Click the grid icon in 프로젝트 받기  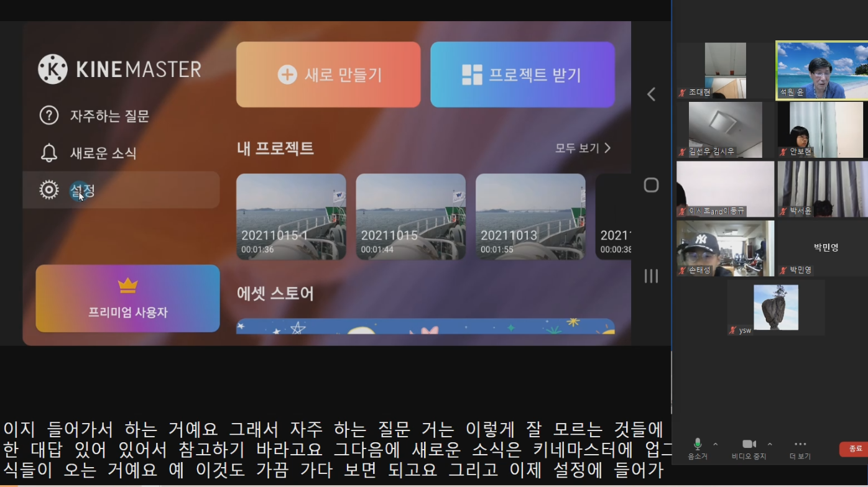coord(472,75)
